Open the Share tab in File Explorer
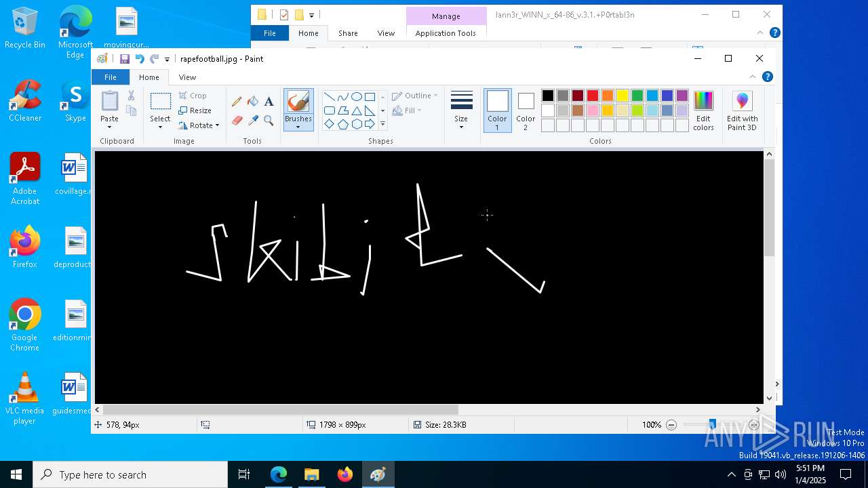The height and width of the screenshot is (488, 868). [348, 33]
